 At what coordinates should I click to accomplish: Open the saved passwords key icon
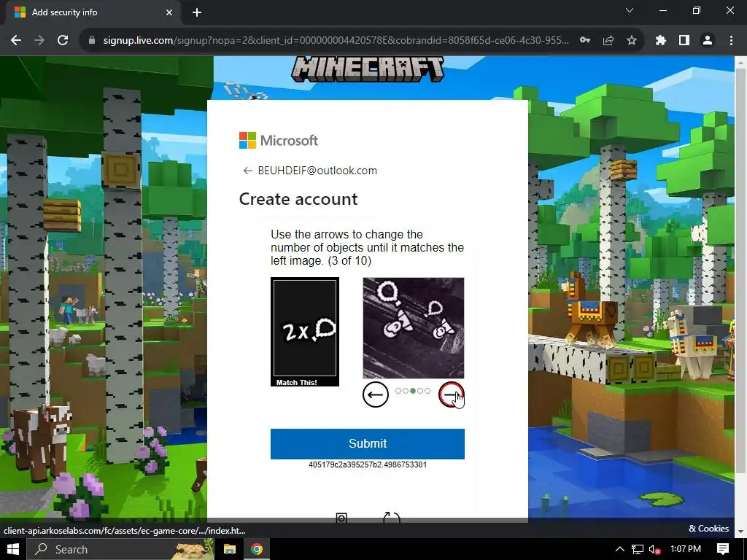pos(585,41)
